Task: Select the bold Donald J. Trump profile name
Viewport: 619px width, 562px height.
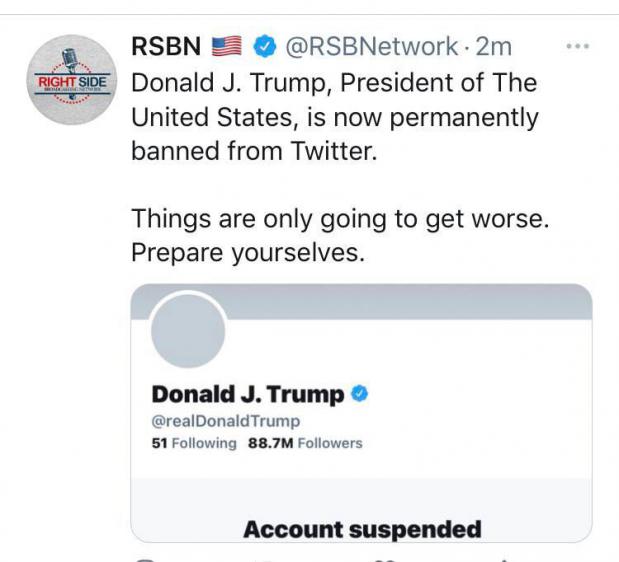Action: point(247,394)
